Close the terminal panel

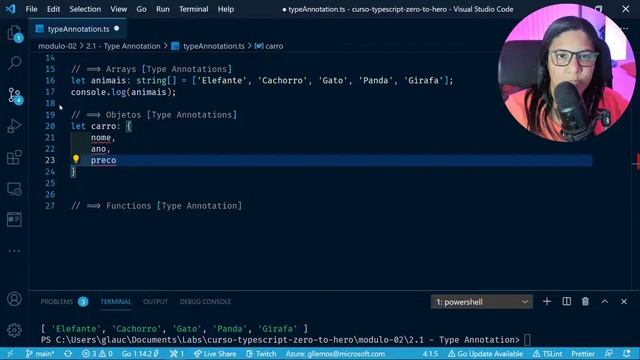click(x=624, y=302)
